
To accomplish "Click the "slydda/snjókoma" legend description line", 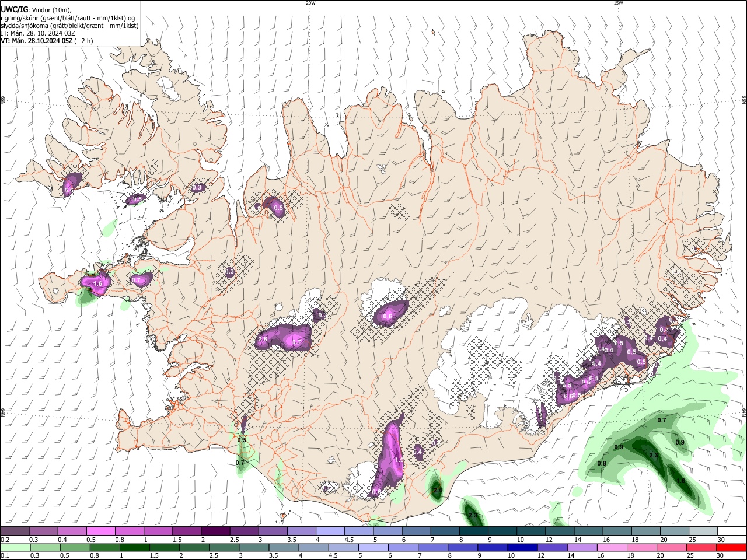I will point(69,26).
